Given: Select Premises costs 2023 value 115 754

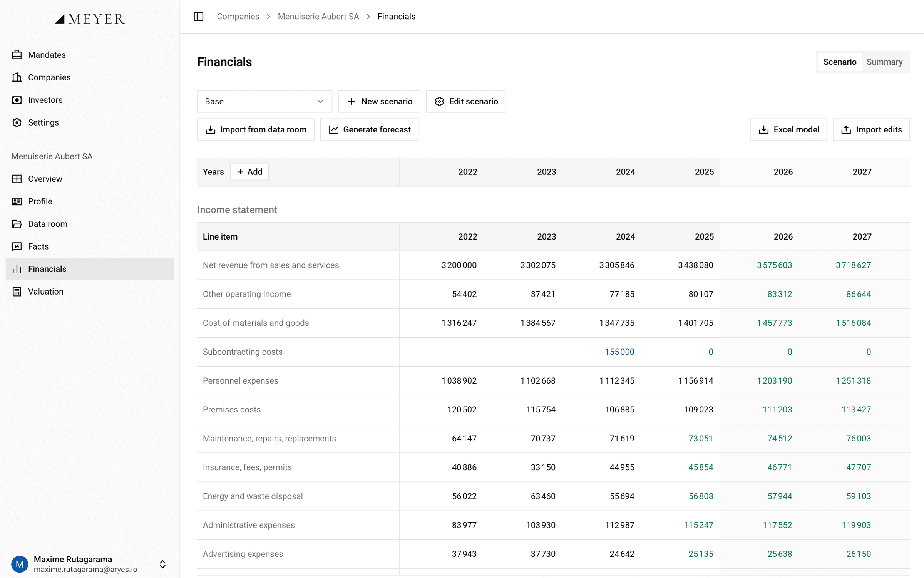Looking at the screenshot, I should click(x=541, y=410).
